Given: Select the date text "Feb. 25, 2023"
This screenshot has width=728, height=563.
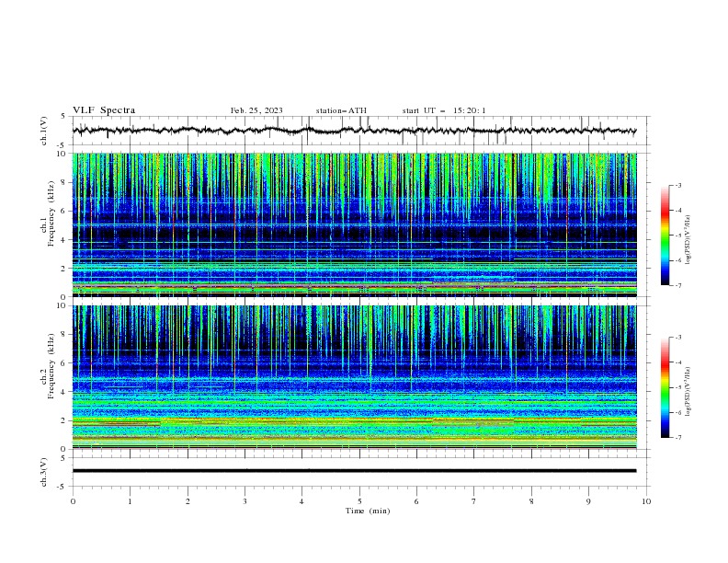Looking at the screenshot, I should coord(256,110).
